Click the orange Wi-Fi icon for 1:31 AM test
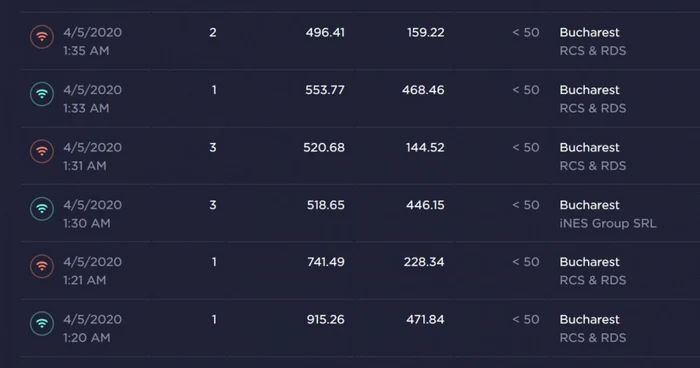Viewport: 700px width, 368px height. [42, 151]
